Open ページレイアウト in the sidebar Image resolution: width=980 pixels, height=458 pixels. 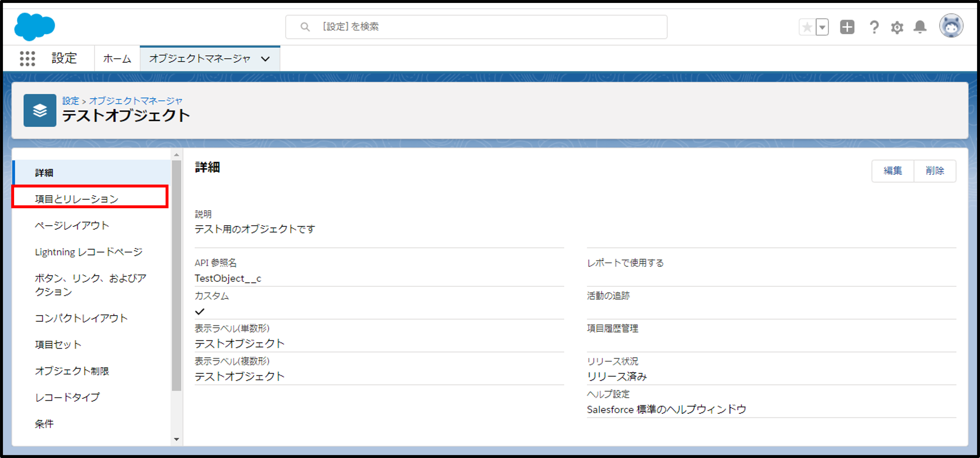(72, 225)
